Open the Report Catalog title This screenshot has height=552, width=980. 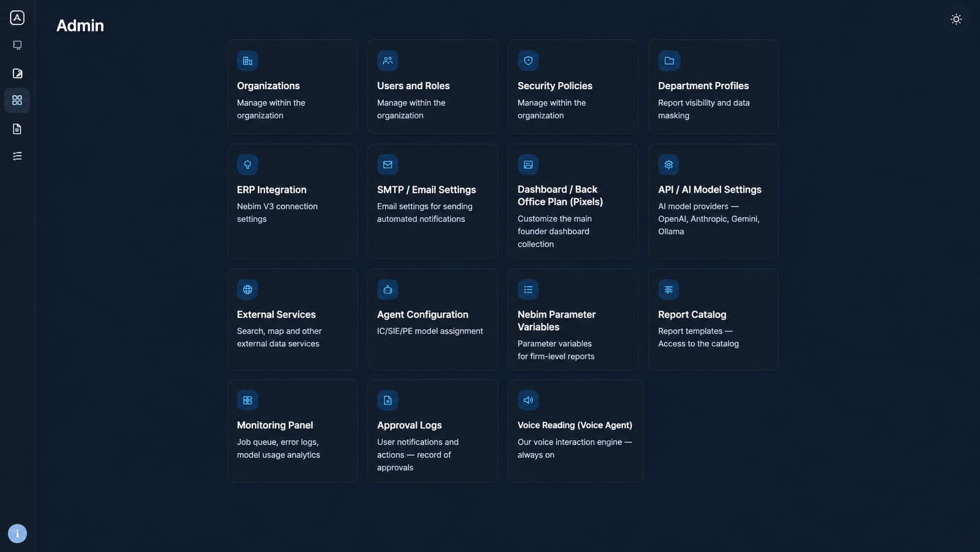point(692,314)
